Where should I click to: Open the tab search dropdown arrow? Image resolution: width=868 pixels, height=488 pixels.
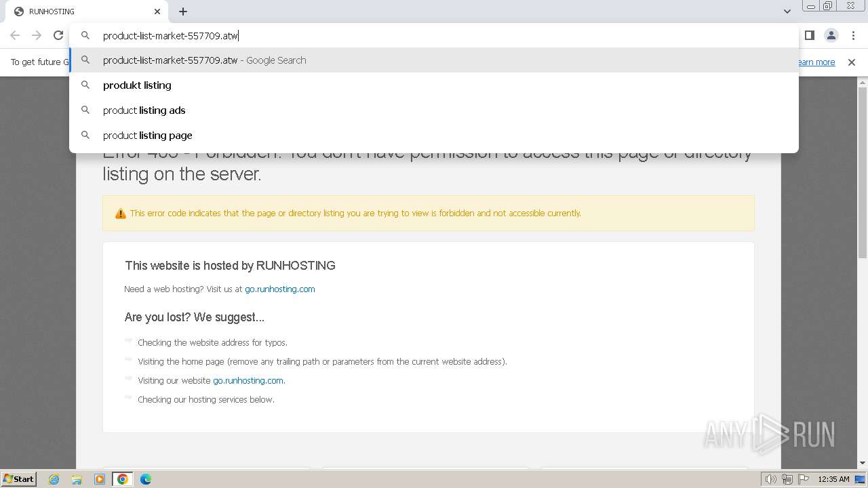coord(787,12)
